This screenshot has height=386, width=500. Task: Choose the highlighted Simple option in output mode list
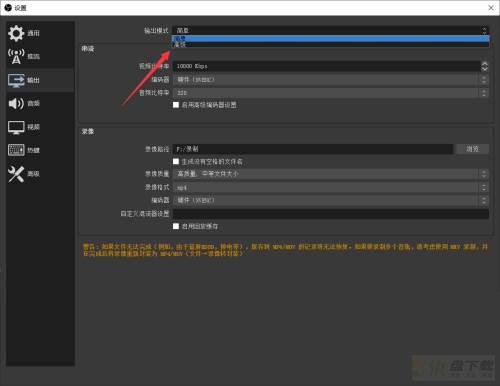click(x=331, y=38)
